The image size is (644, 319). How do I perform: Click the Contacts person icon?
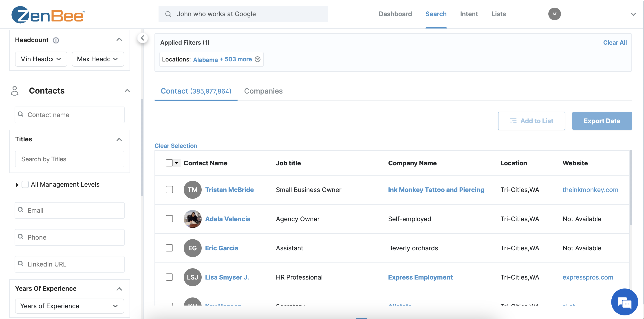pos(15,91)
